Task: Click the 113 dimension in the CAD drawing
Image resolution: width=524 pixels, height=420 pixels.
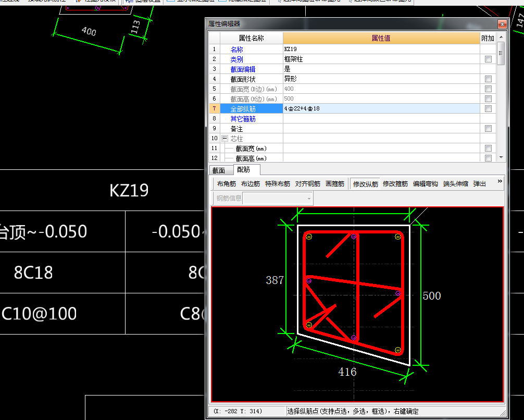Action: [135, 28]
